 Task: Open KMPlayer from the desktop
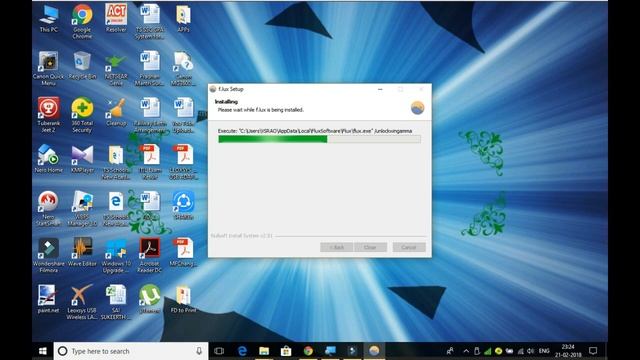(82, 159)
